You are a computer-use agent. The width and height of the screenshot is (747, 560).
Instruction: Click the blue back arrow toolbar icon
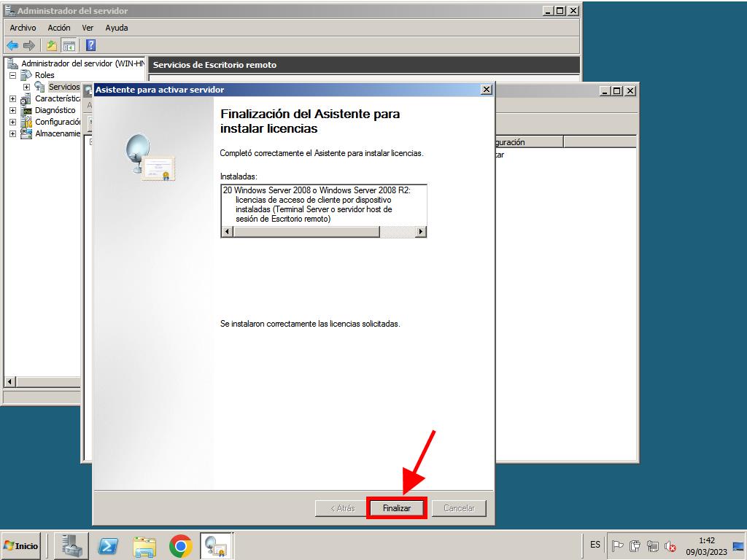click(12, 45)
